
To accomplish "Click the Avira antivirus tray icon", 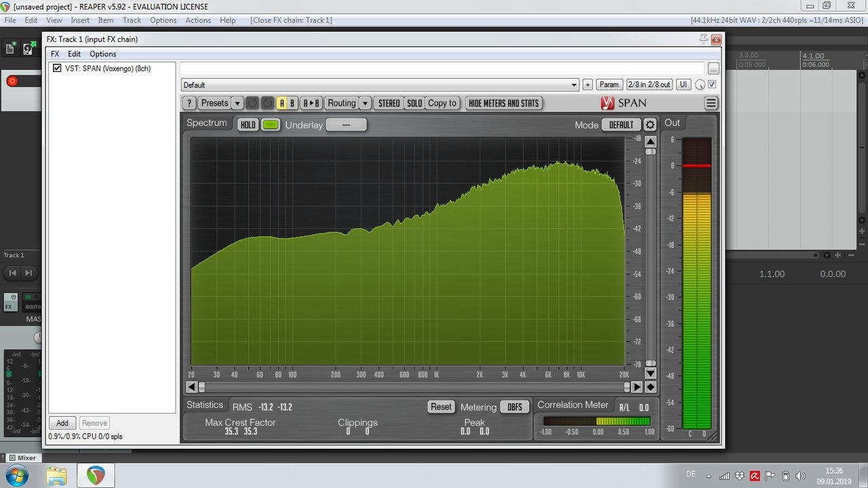I will 755,476.
